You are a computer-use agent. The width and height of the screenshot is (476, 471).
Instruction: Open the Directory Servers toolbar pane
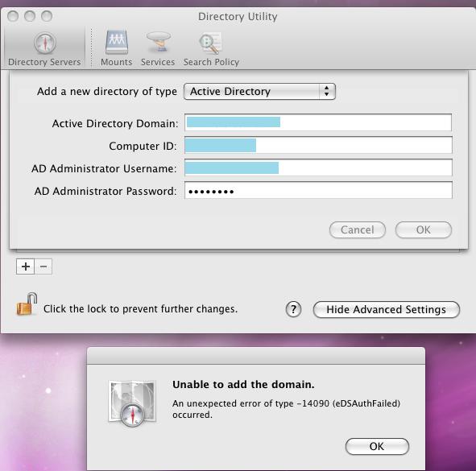coord(44,48)
